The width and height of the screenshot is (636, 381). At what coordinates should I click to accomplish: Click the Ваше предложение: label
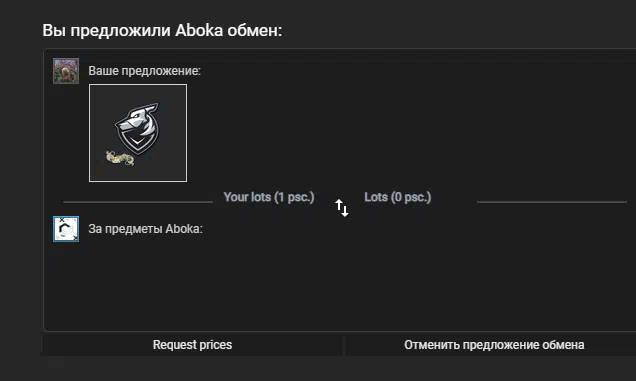pyautogui.click(x=144, y=71)
